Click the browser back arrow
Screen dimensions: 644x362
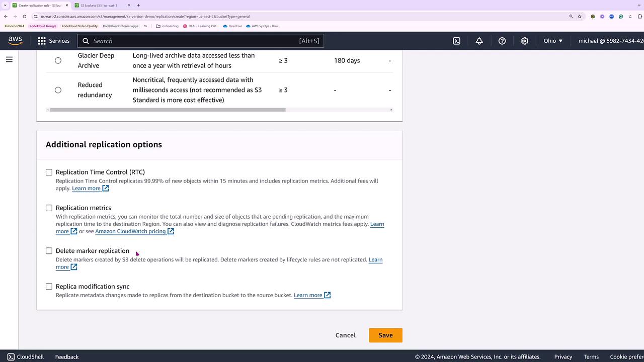click(6, 16)
